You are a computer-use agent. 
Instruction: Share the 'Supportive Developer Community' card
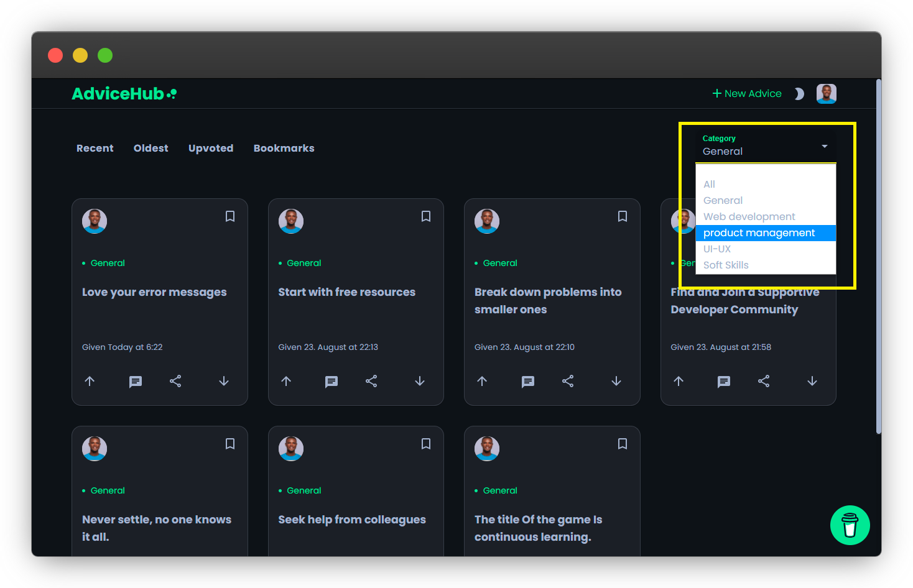click(x=764, y=381)
